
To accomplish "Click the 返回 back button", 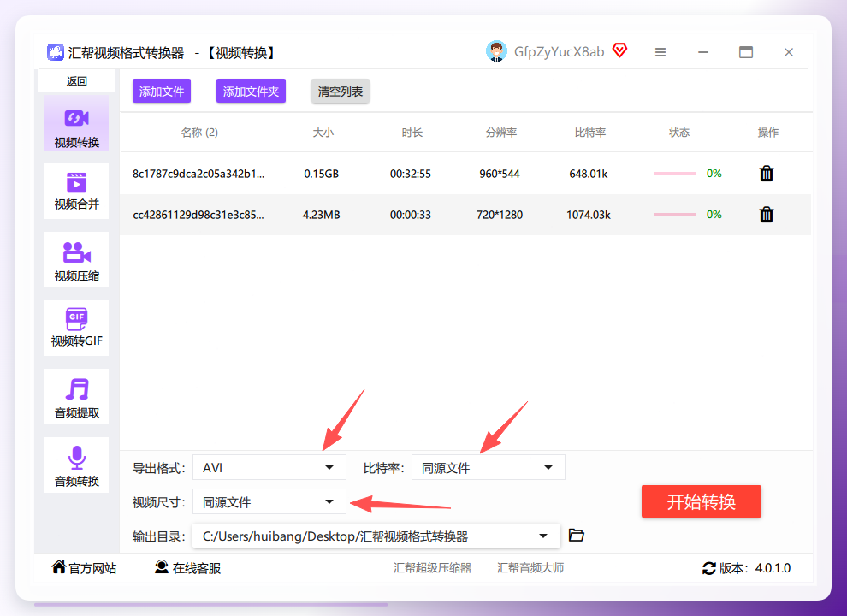I will [x=77, y=81].
